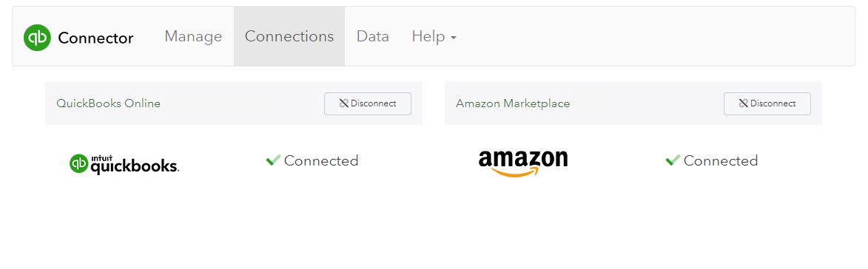
Task: Click the caret arrow next to Help
Action: coord(454,38)
